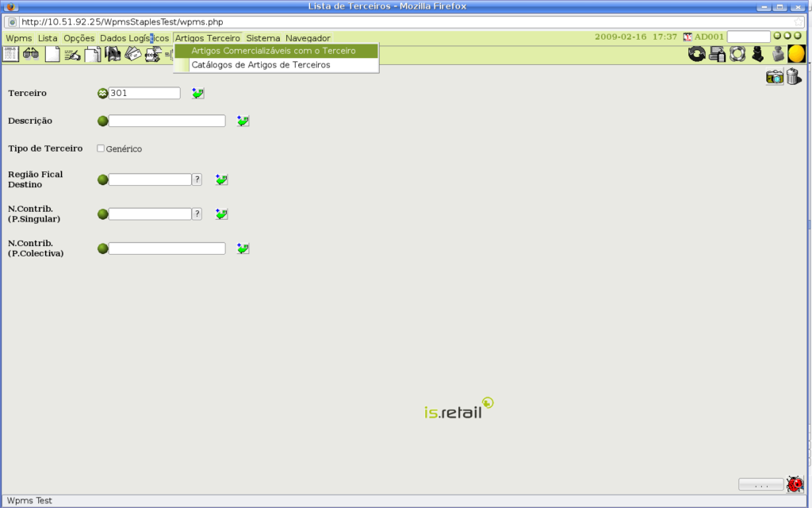Click green circle before N.Contrib. (P.Singular) field

[102, 214]
